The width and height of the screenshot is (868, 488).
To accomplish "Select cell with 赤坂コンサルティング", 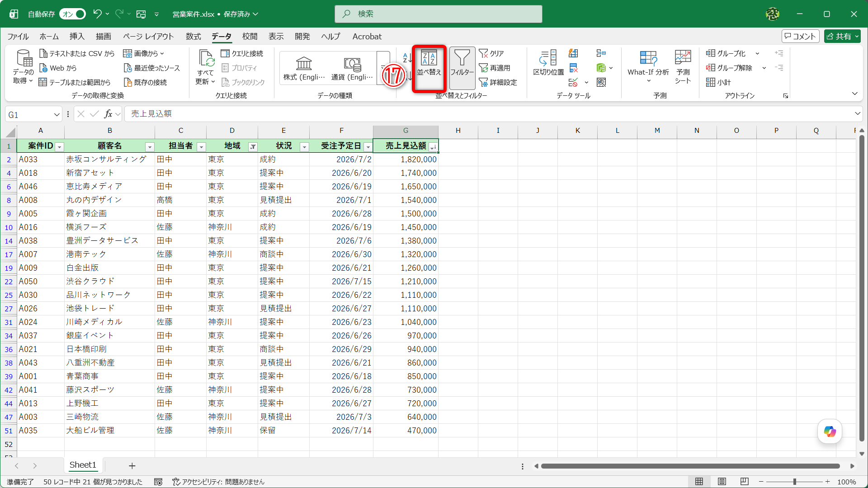I will pyautogui.click(x=109, y=160).
